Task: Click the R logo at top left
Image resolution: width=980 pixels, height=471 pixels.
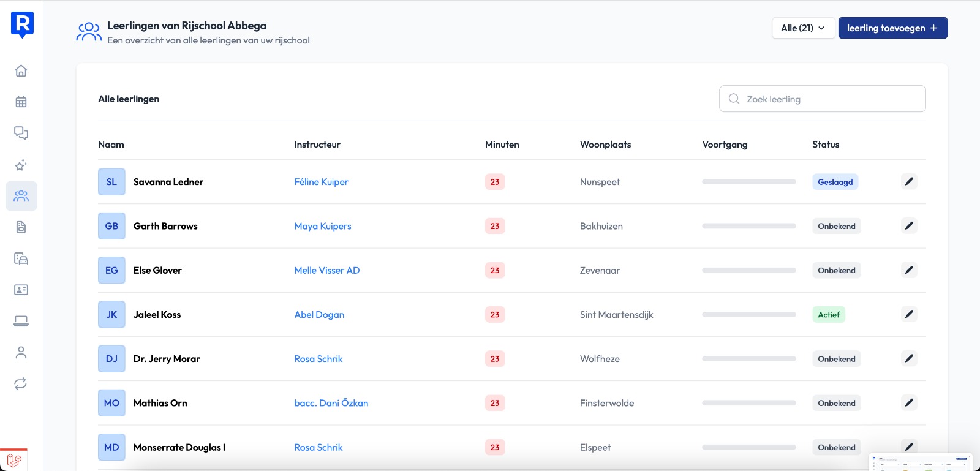Action: 22,24
